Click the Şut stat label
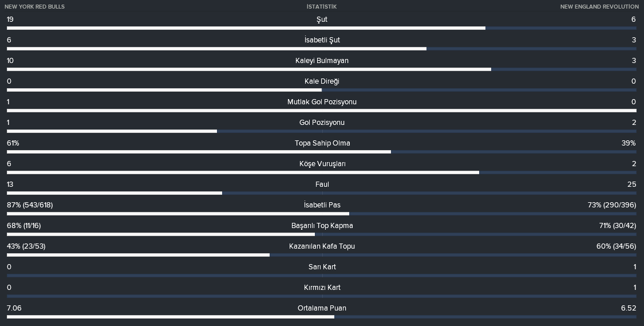644x326 pixels. click(322, 19)
